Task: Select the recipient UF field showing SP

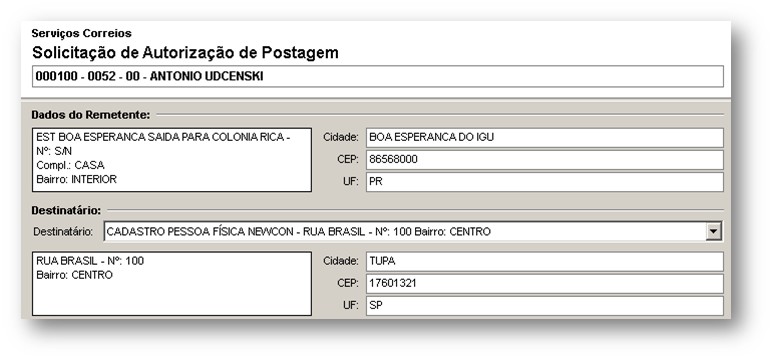Action: [x=545, y=306]
